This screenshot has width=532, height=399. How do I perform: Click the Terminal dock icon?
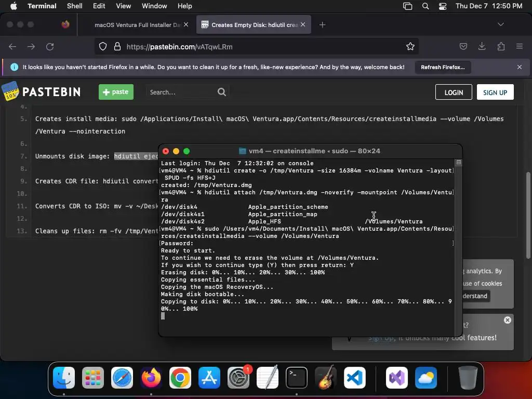tap(297, 378)
